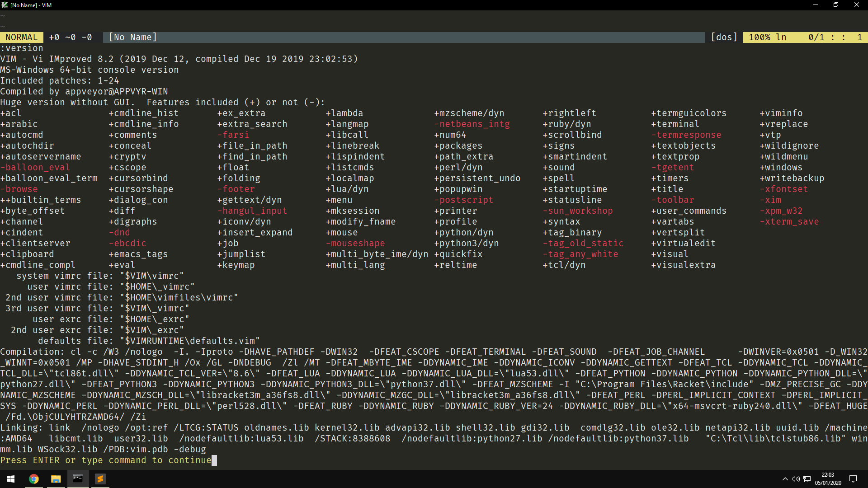Minimize the Vim console window
The image size is (868, 488).
tap(815, 5)
